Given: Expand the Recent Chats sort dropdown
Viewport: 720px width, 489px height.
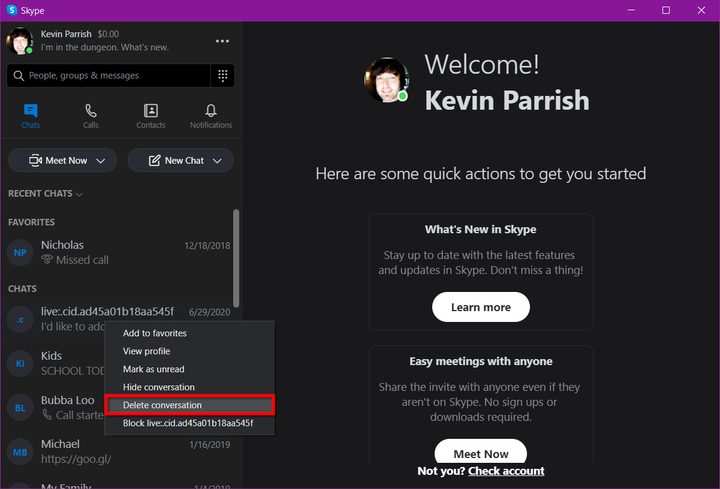Looking at the screenshot, I should [45, 193].
